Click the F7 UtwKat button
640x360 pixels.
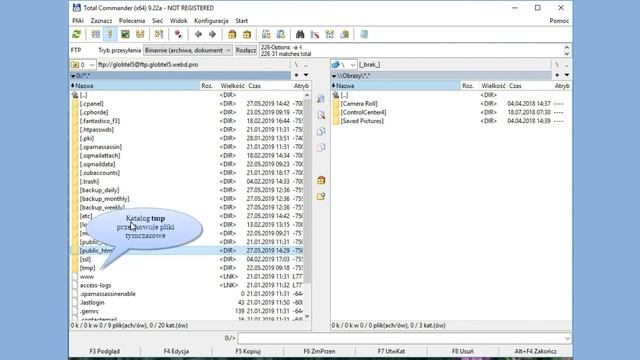391,351
